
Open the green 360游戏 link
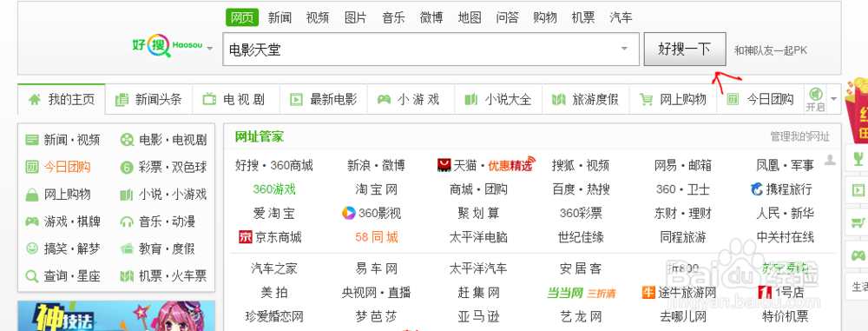pos(274,189)
